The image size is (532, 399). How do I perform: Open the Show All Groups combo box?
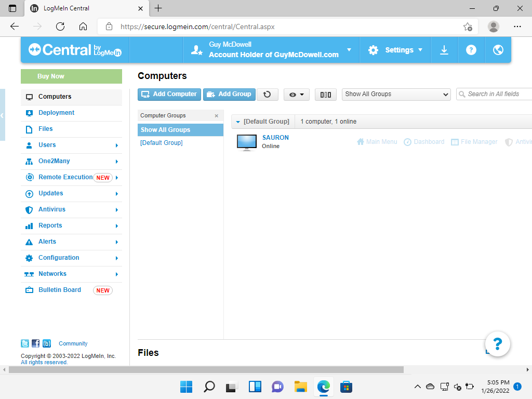(x=396, y=94)
